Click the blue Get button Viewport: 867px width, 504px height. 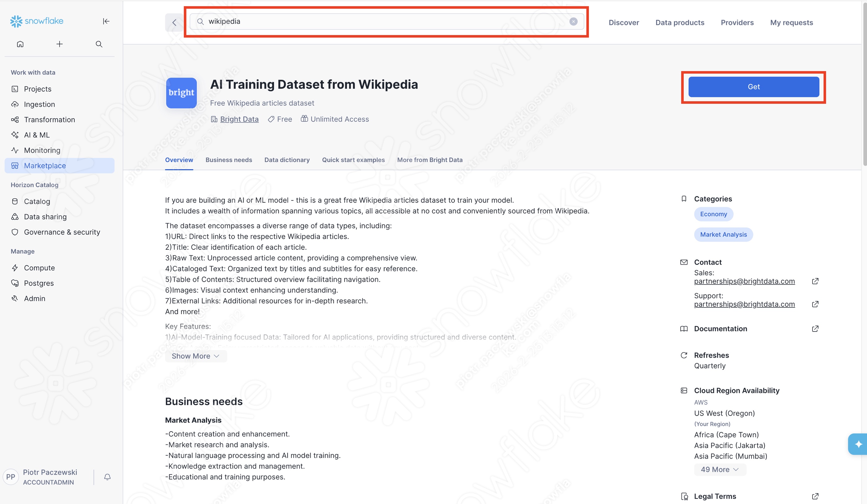[753, 87]
